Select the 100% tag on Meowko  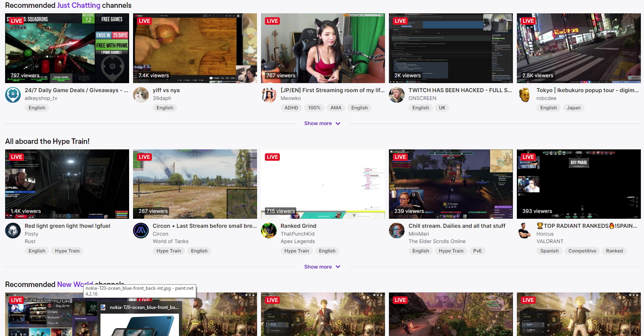pyautogui.click(x=314, y=108)
